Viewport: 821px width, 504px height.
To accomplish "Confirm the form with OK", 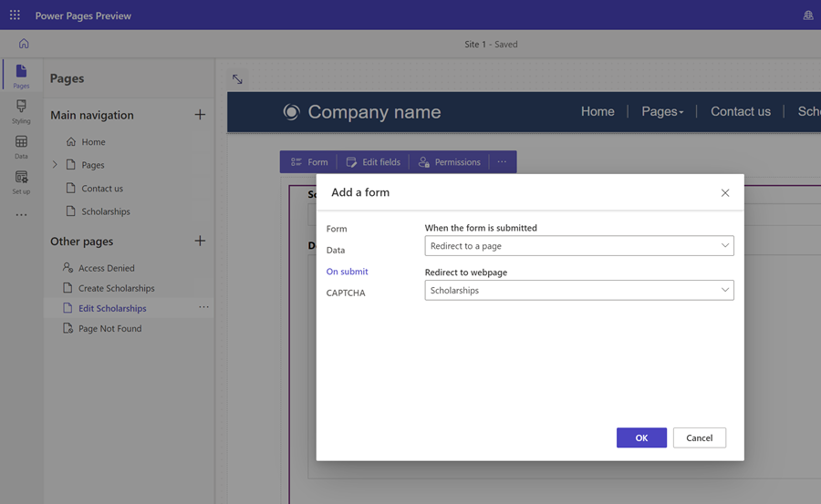I will tap(641, 437).
